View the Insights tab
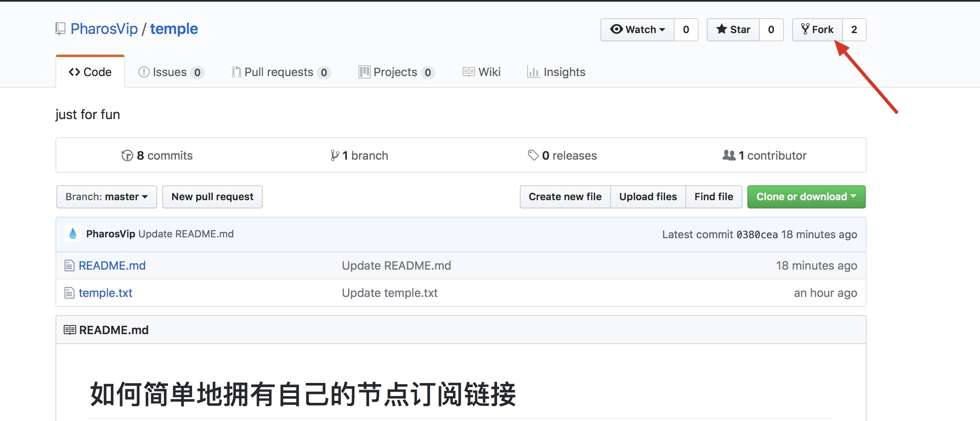Screen dimensions: 980x421 (x=556, y=72)
